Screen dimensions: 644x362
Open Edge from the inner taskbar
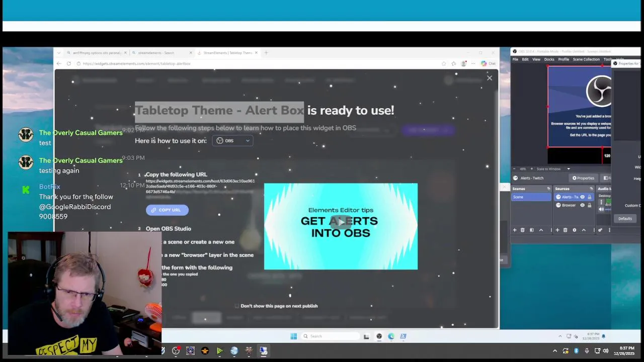click(x=391, y=336)
